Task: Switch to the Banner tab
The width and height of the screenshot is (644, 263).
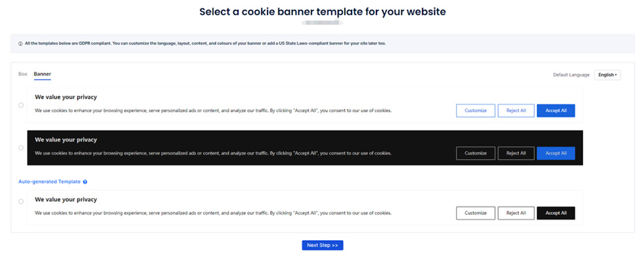Action: 42,74
